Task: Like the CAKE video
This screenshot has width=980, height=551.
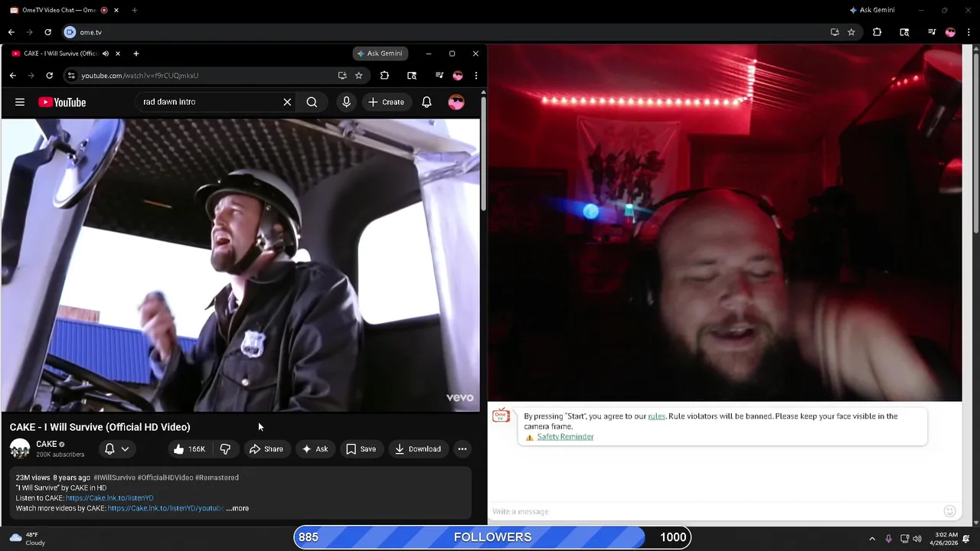Action: pos(189,449)
